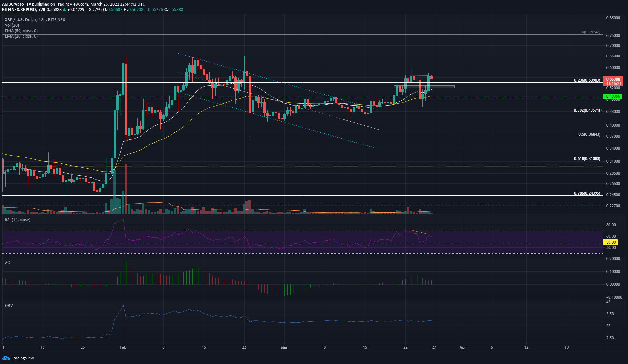This screenshot has height=364, width=628.
Task: Click the 0.22700 price axis label
Action: point(613,206)
